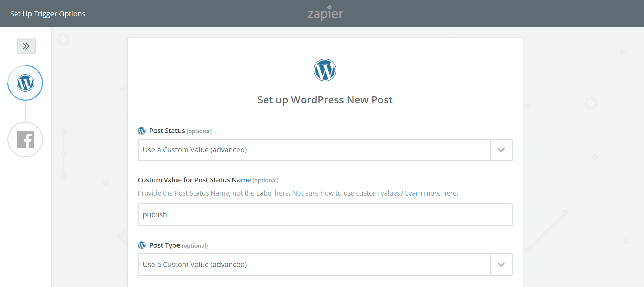This screenshot has height=287, width=644.
Task: Click the 'Use a Custom Value (advanced)' text for Post Status
Action: point(194,150)
